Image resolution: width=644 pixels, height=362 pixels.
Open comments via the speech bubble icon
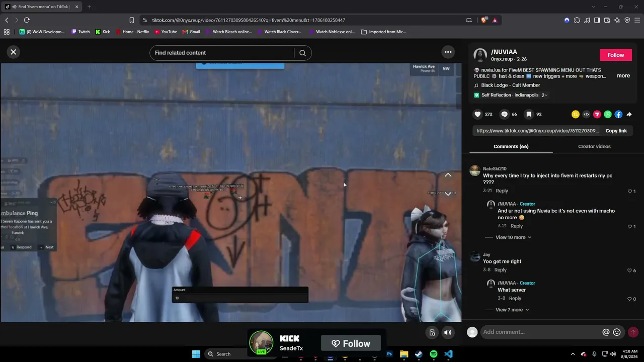tap(504, 114)
